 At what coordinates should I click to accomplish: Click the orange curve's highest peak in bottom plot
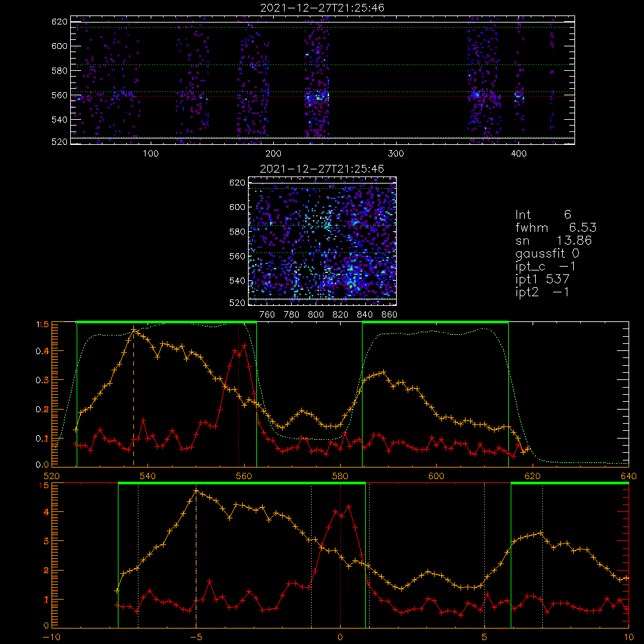click(196, 490)
